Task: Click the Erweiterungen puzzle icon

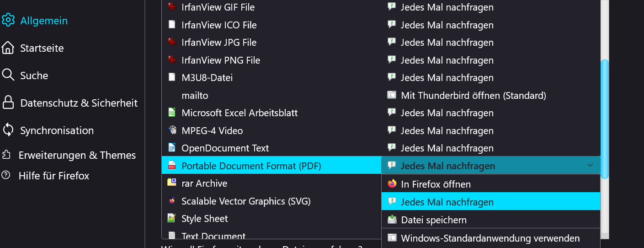Action: 6,155
